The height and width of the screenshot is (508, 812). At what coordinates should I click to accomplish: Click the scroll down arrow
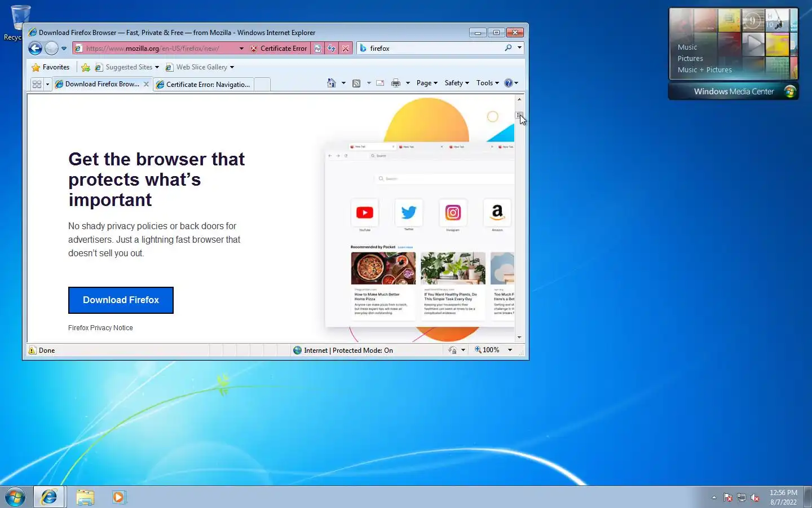point(519,338)
